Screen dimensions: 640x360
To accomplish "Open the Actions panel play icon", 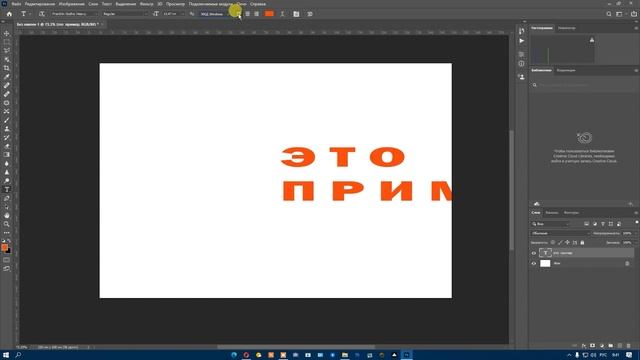I will pos(522,41).
